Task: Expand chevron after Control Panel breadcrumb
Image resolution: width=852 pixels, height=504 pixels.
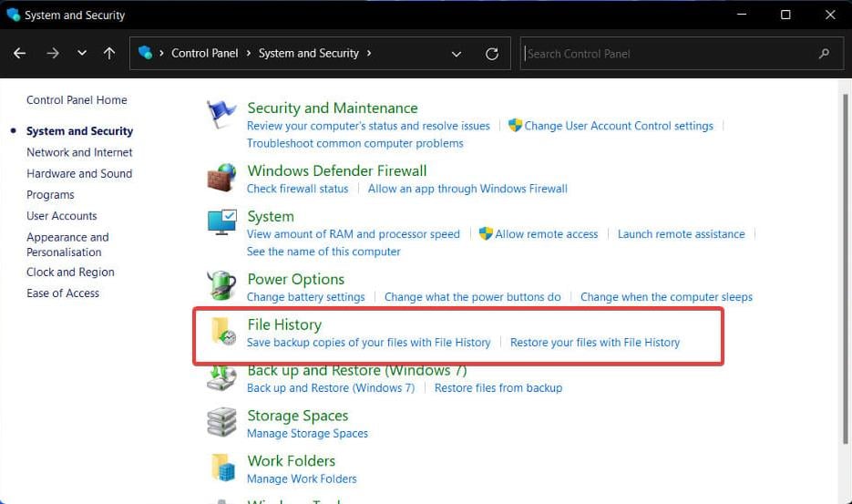Action: [x=249, y=53]
